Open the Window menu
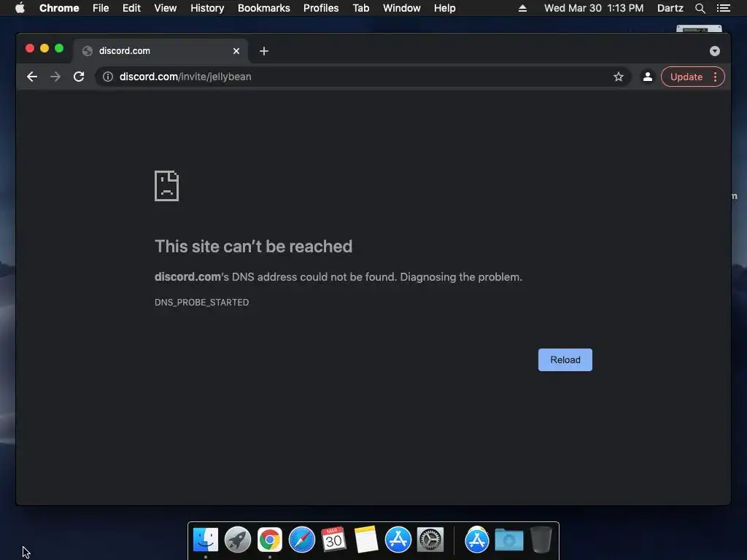Image resolution: width=747 pixels, height=560 pixels. point(402,8)
